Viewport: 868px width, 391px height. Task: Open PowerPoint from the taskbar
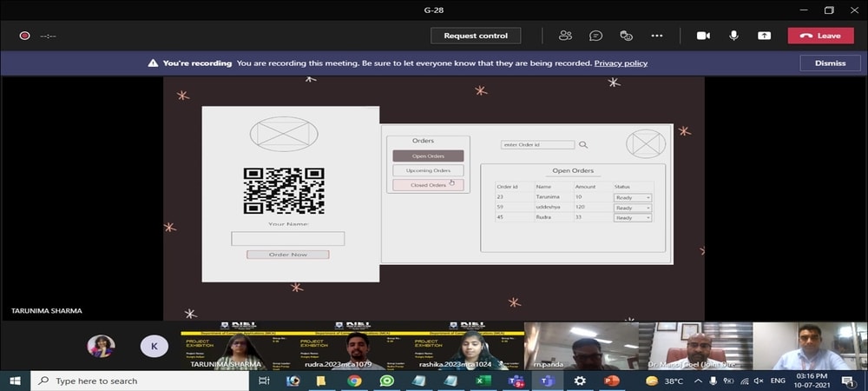[x=611, y=381]
